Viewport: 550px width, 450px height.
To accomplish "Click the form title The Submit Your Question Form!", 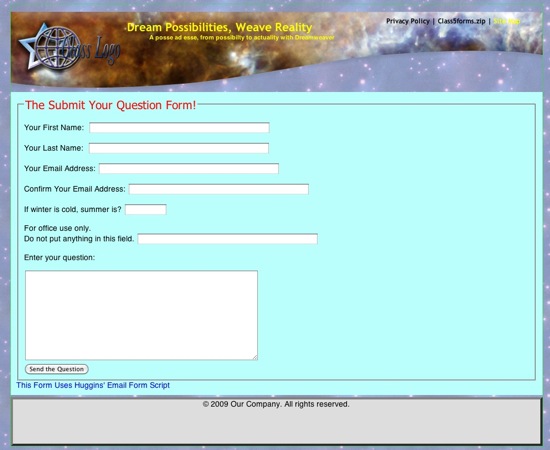I will [x=110, y=105].
